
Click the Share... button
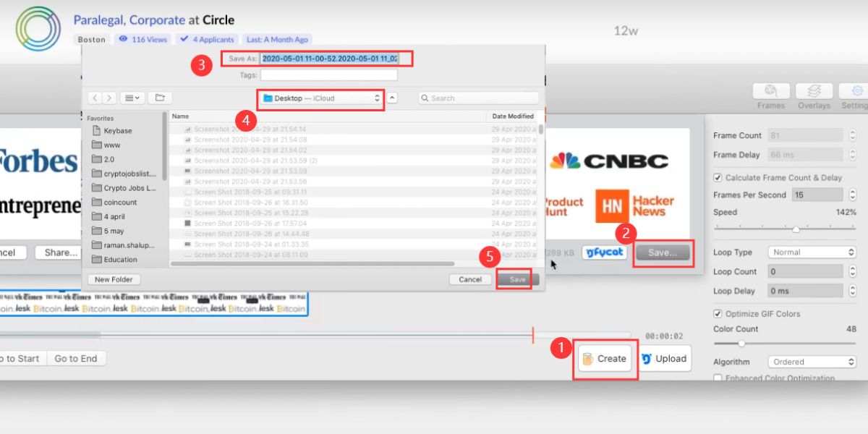[x=61, y=252]
